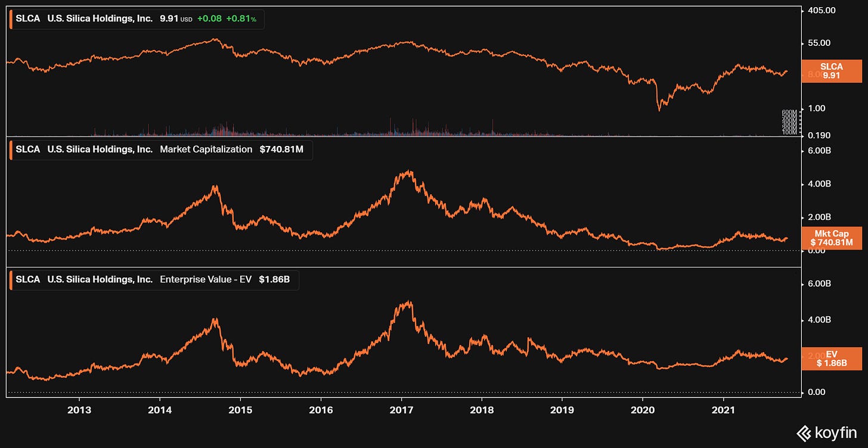Click the 55.00 price axis label
Screen dimensions: 868x448
(x=820, y=43)
